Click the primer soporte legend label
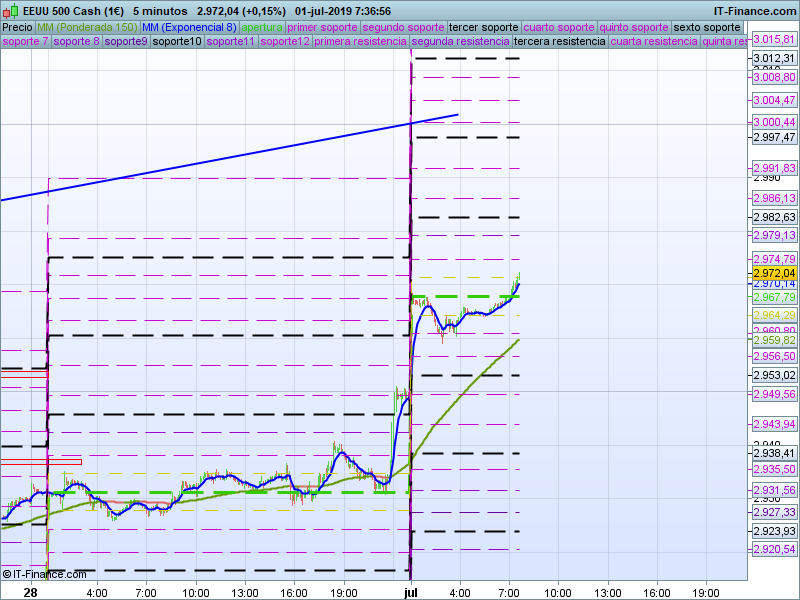800x600 pixels. 322,27
